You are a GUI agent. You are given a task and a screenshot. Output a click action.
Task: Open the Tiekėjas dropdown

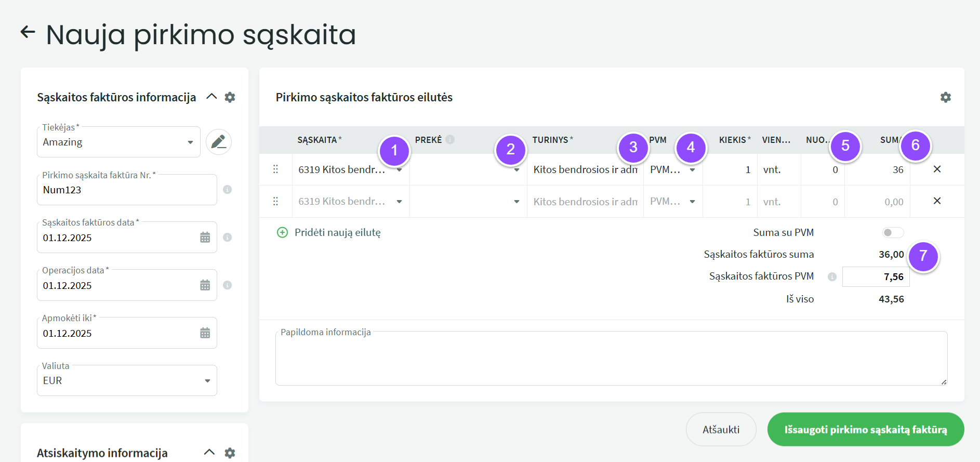click(x=190, y=142)
